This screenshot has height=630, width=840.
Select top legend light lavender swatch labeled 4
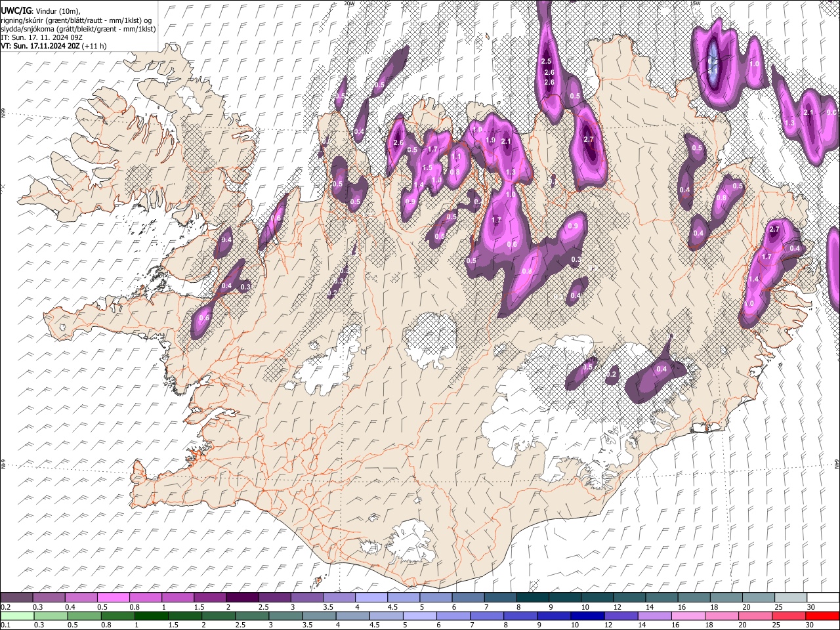click(370, 597)
